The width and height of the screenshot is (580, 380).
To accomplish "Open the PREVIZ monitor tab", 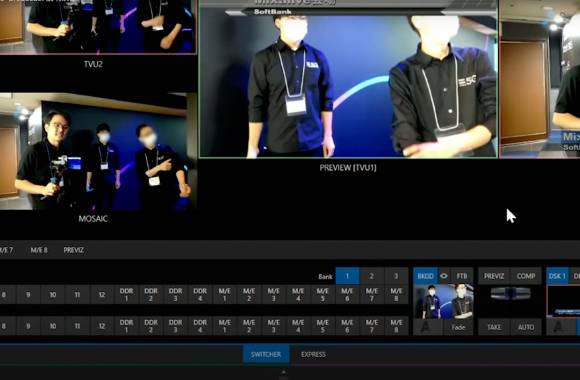I will coord(74,250).
